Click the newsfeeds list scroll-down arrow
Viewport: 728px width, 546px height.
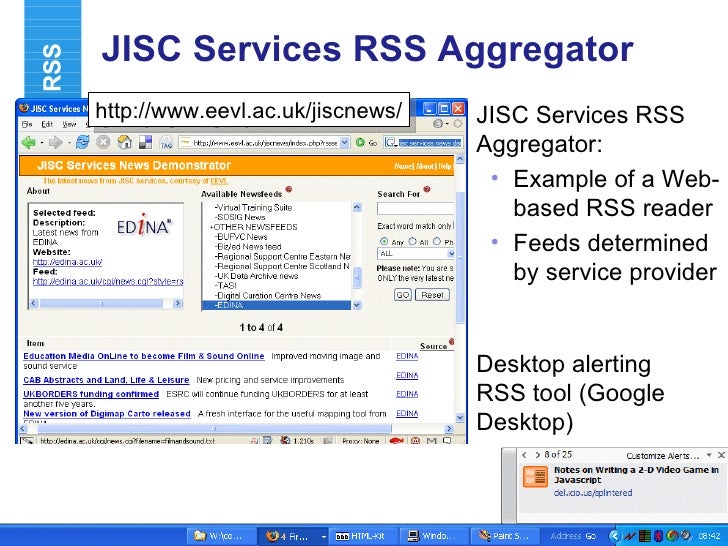point(357,305)
